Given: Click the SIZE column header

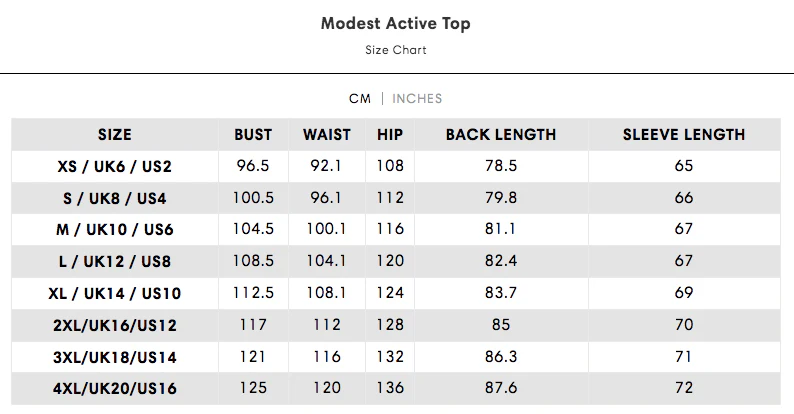Looking at the screenshot, I should 115,135.
